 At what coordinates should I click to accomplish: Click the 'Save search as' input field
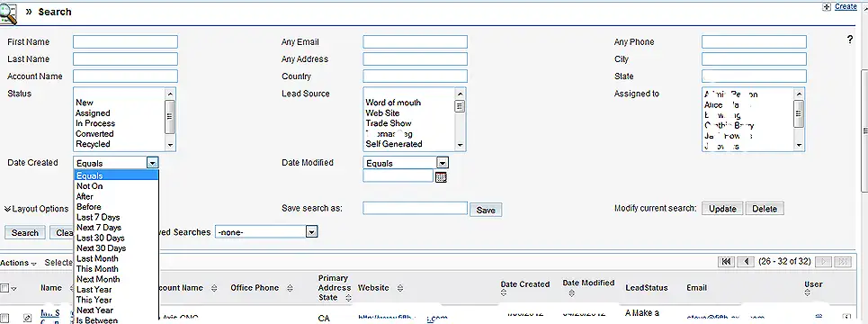[x=416, y=208]
